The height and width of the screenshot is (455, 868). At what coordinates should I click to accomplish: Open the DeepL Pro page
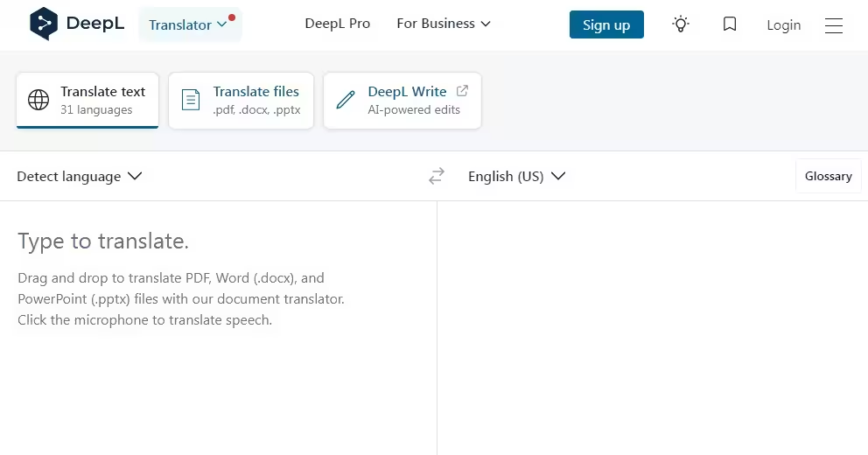pyautogui.click(x=337, y=24)
